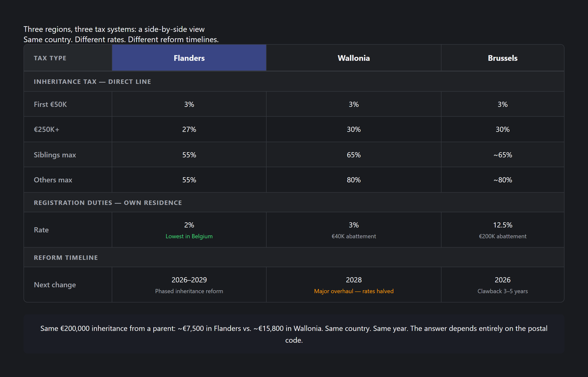The height and width of the screenshot is (377, 588).
Task: Click the €200,000 inheritance summary callout
Action: 294,334
